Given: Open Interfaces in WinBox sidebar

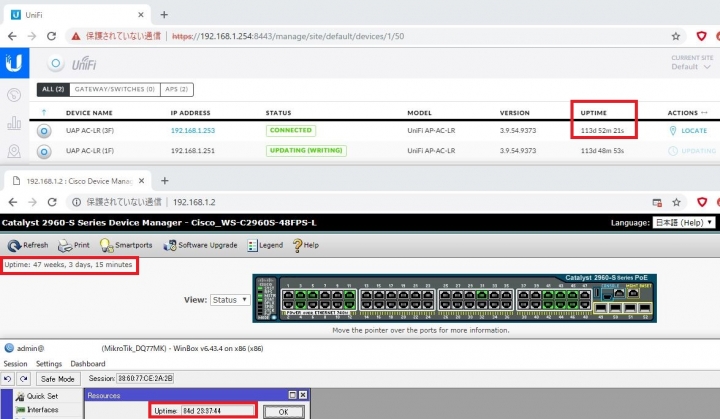Looking at the screenshot, I should click(x=37, y=410).
